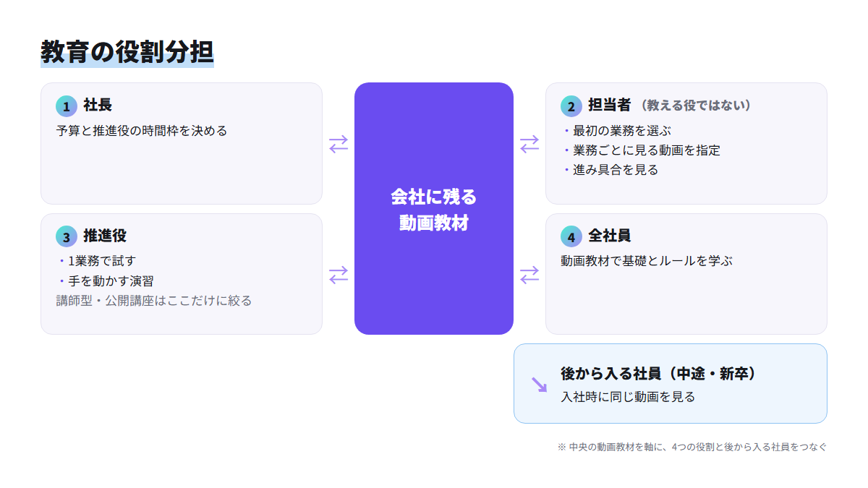This screenshot has width=868, height=488.
Task: Select the heading 推進役
Action: click(105, 236)
